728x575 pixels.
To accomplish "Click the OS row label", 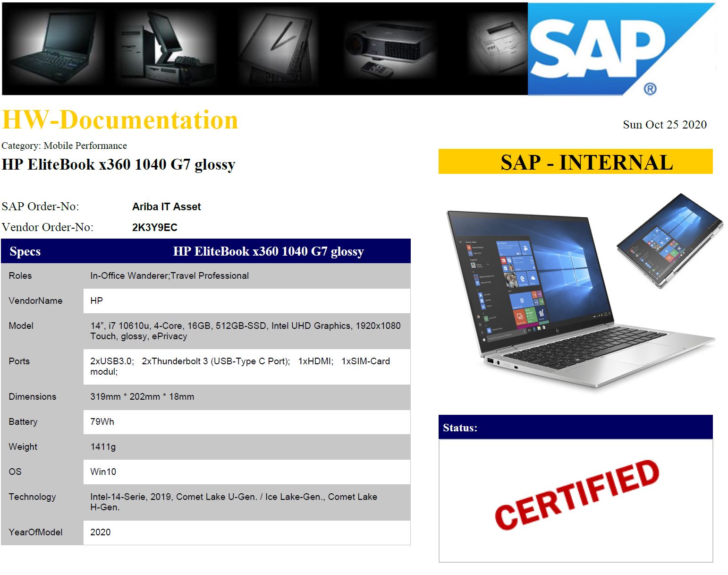I will click(15, 472).
